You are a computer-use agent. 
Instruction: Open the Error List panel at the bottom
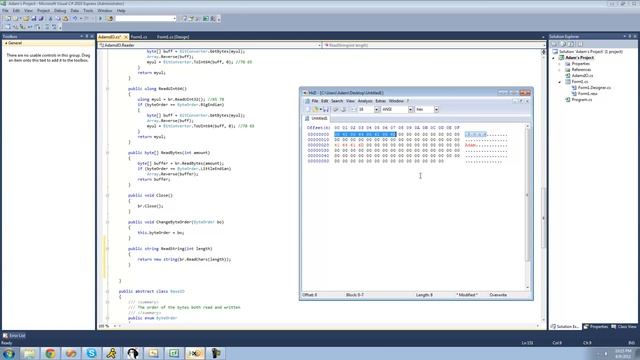tap(15, 336)
